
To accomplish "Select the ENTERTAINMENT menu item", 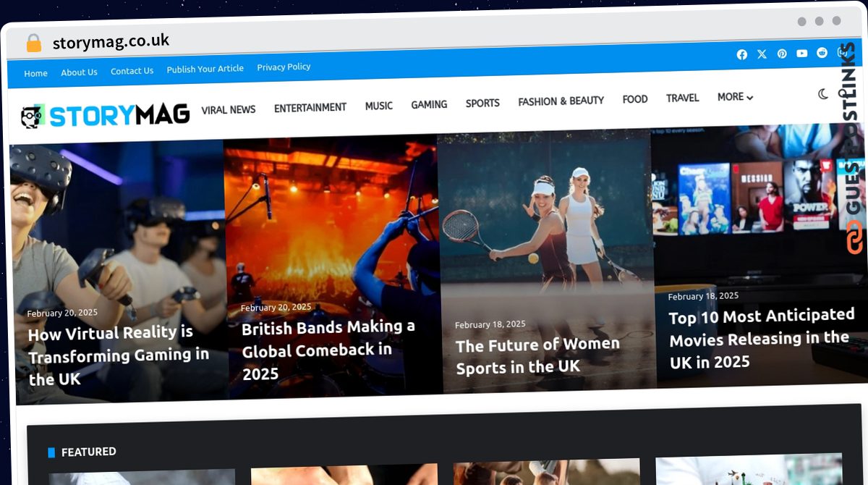I will click(x=310, y=108).
